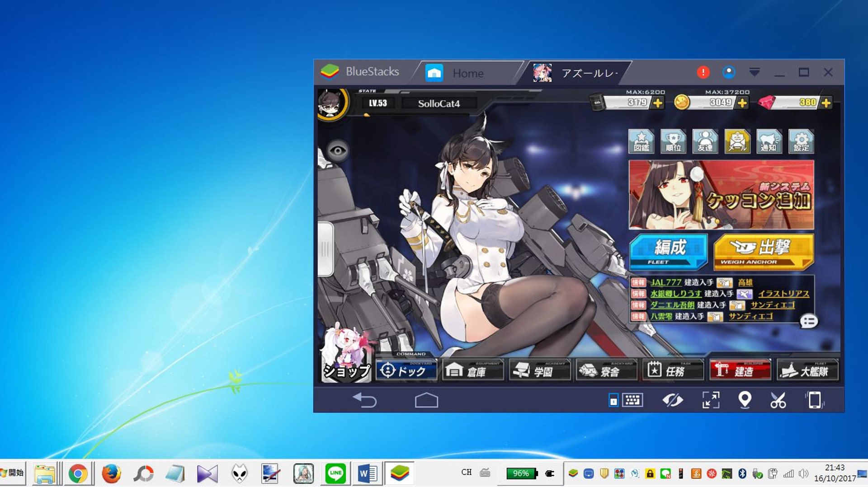Toggle the crossed-out eye button in toolbar
Viewport: 868px width, 487px height.
[x=672, y=400]
